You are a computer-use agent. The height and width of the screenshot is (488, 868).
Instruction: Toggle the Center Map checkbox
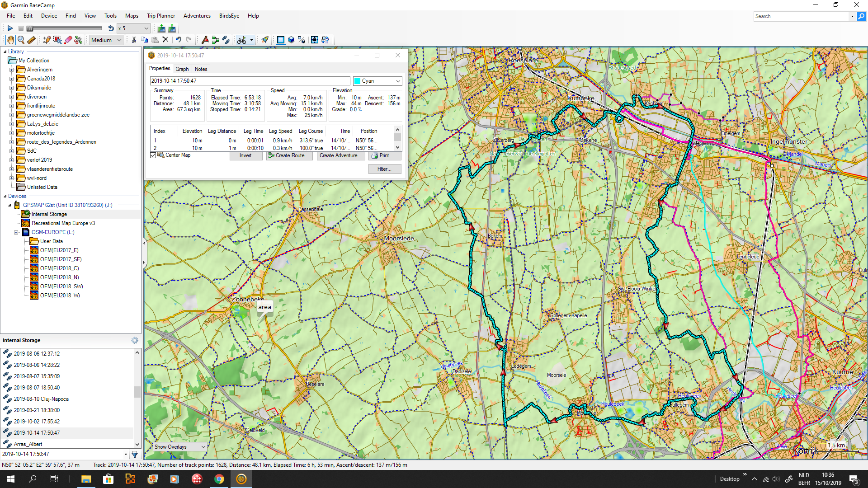click(x=153, y=155)
